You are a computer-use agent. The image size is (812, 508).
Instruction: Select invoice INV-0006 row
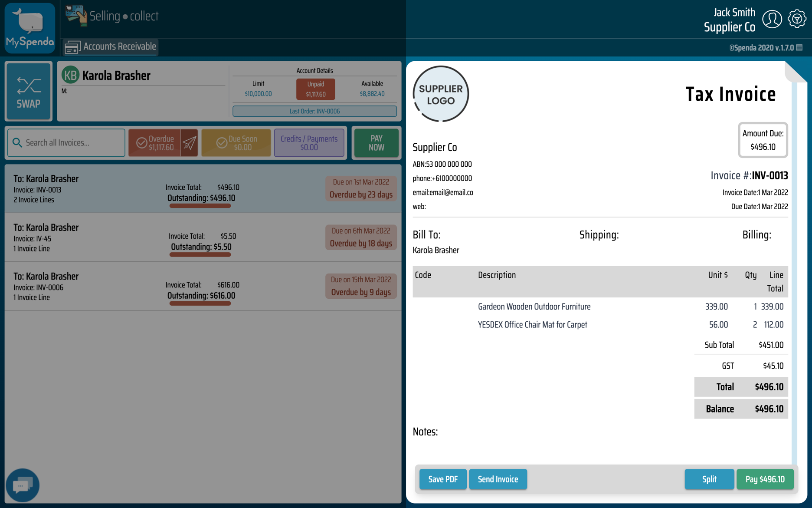pos(203,286)
